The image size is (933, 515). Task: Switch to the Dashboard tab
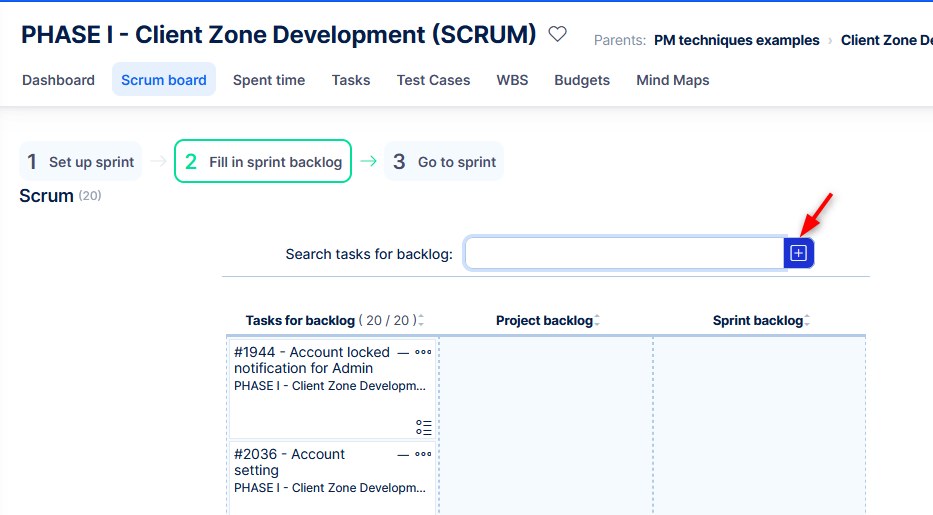point(58,80)
